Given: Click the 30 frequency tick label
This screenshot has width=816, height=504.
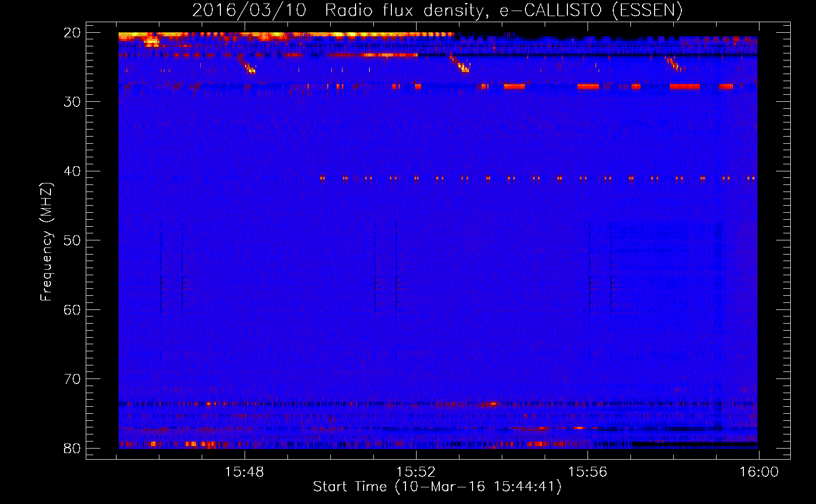Looking at the screenshot, I should [72, 102].
